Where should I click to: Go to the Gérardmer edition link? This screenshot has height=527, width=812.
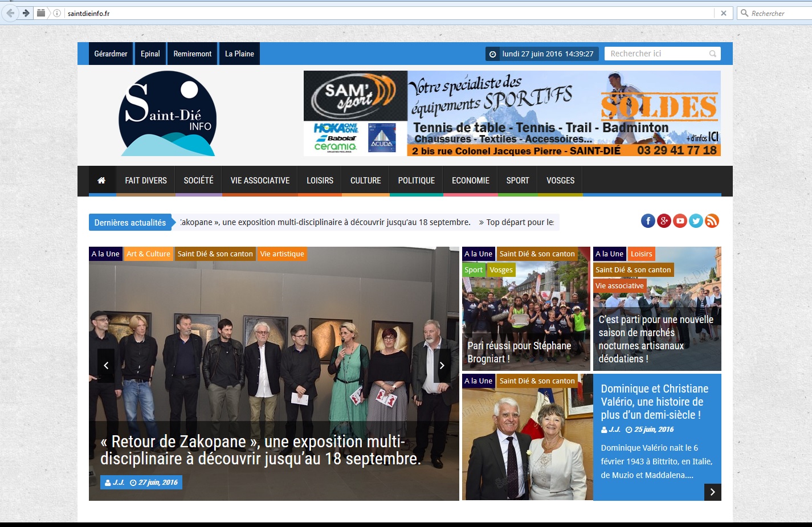tap(111, 54)
